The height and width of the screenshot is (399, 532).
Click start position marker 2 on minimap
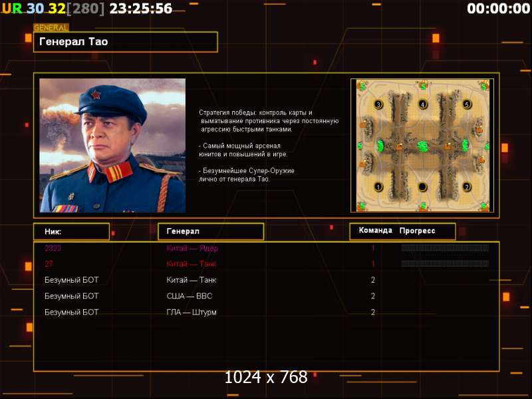(467, 187)
